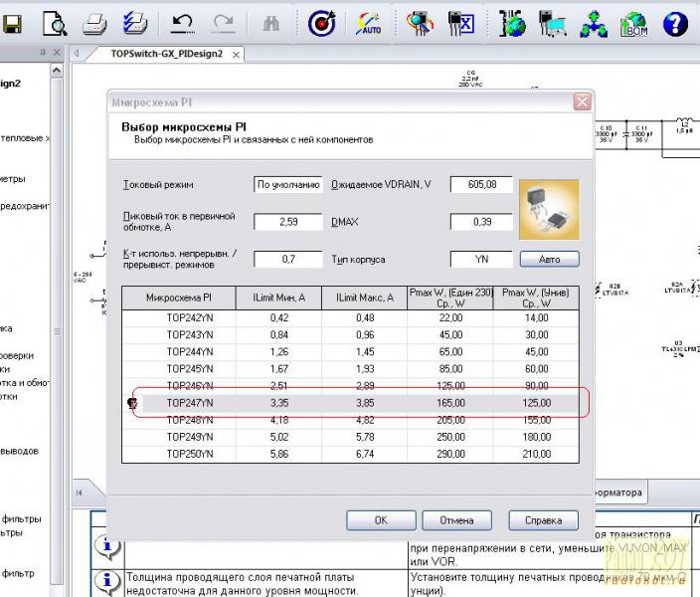This screenshot has height=597, width=700.
Task: Click the Тип корпуса YN field
Action: tap(480, 260)
